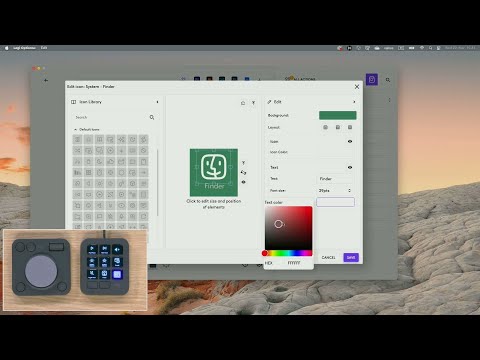The image size is (480, 360).
Task: Click the Icon Library panel book icon
Action: coord(74,102)
